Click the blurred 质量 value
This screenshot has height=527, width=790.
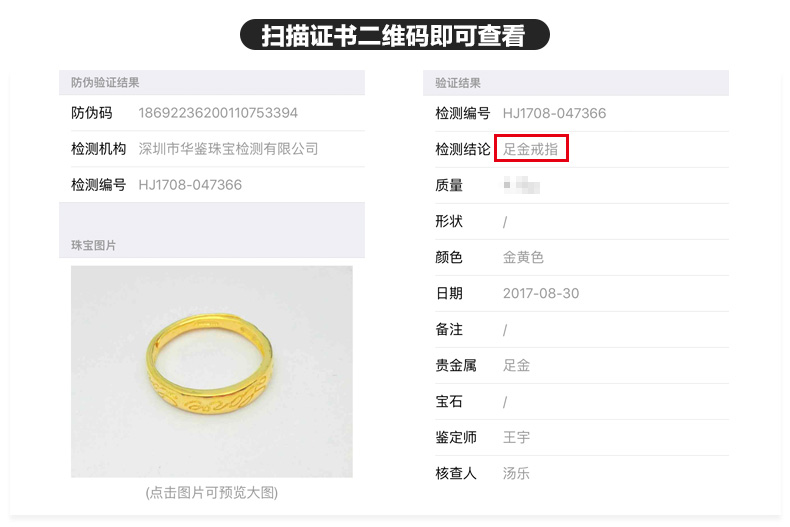[521, 185]
